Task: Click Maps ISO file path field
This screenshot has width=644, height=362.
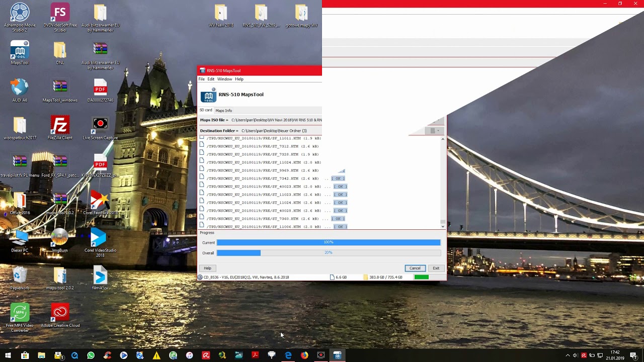Action: [276, 120]
